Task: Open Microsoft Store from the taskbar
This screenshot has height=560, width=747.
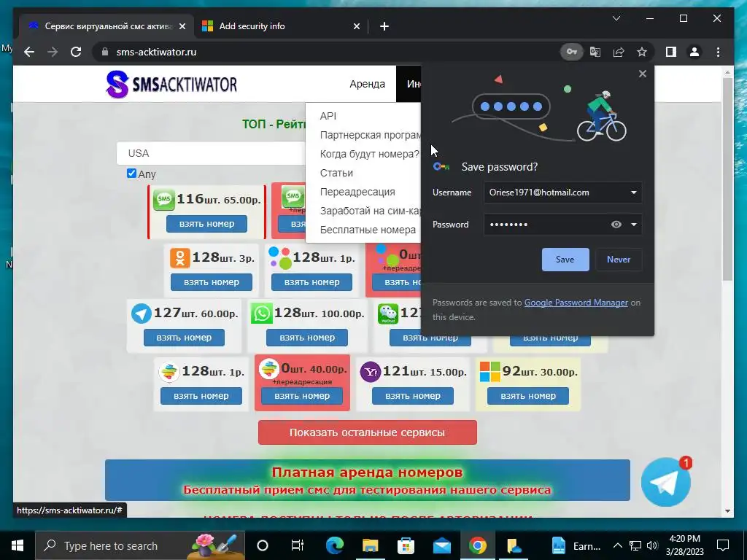Action: 406,545
